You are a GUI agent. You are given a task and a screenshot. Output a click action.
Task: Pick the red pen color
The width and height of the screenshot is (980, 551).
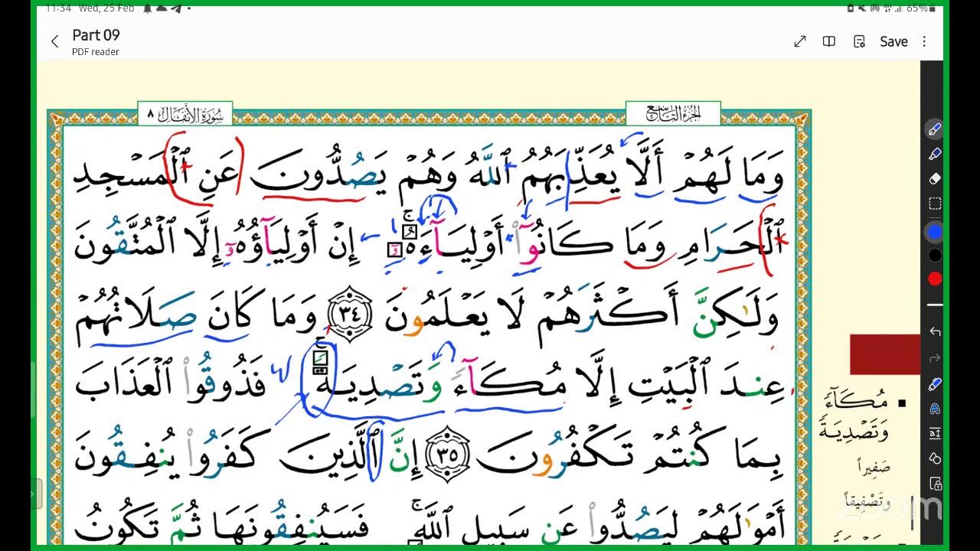[935, 279]
